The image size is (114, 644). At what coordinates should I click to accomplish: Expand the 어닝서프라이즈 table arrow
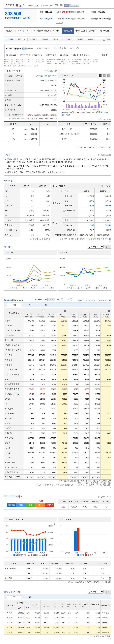coord(110,242)
